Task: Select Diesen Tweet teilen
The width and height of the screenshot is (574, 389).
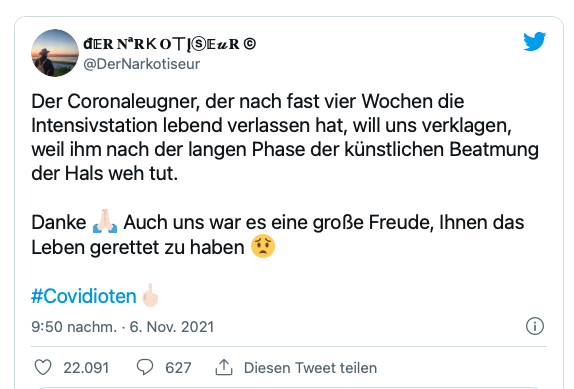Action: pos(310,368)
